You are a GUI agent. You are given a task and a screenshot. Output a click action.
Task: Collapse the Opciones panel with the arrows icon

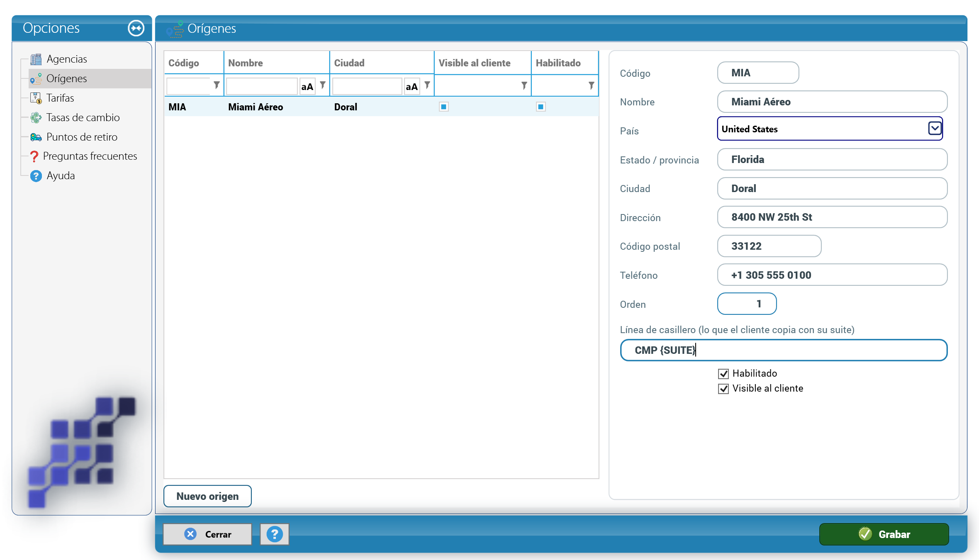[136, 28]
